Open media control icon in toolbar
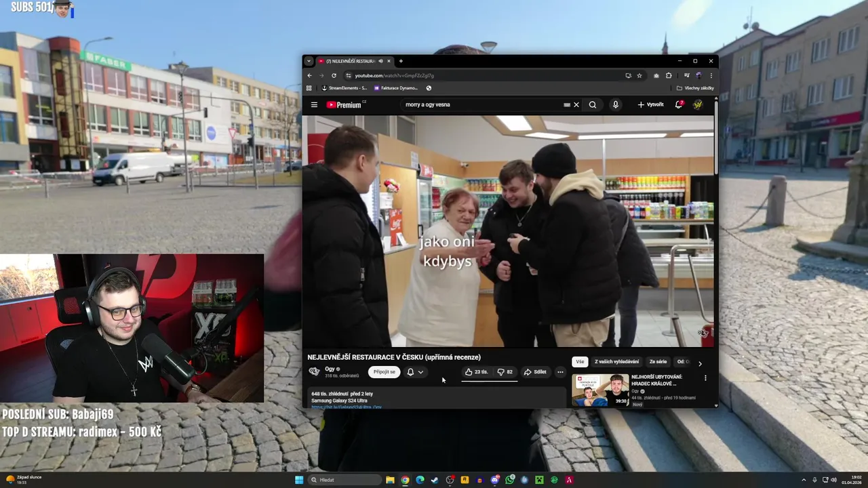 (x=687, y=76)
